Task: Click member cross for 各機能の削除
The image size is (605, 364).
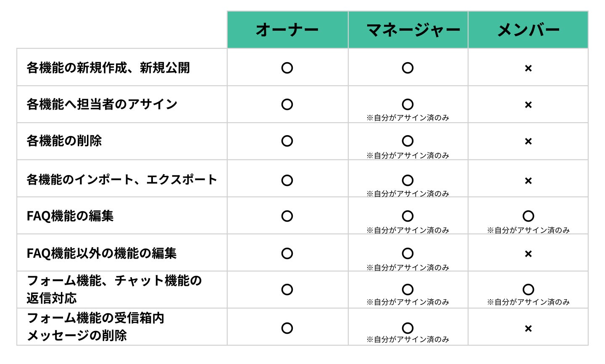Action: pyautogui.click(x=528, y=141)
